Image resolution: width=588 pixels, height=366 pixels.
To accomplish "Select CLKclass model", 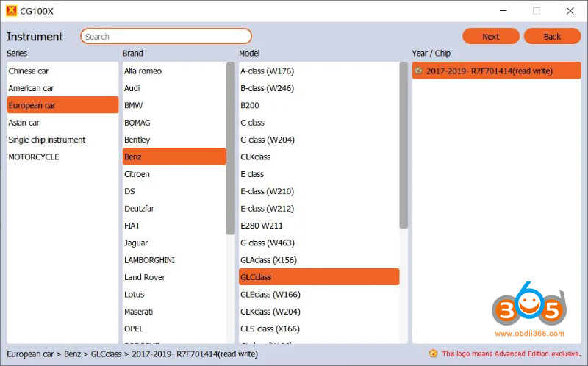I will 319,157.
